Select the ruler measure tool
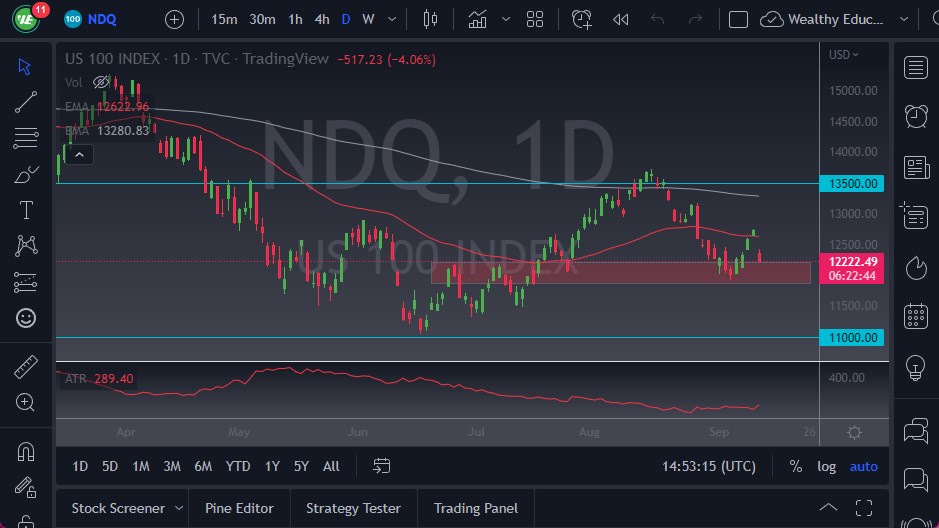 click(x=26, y=367)
